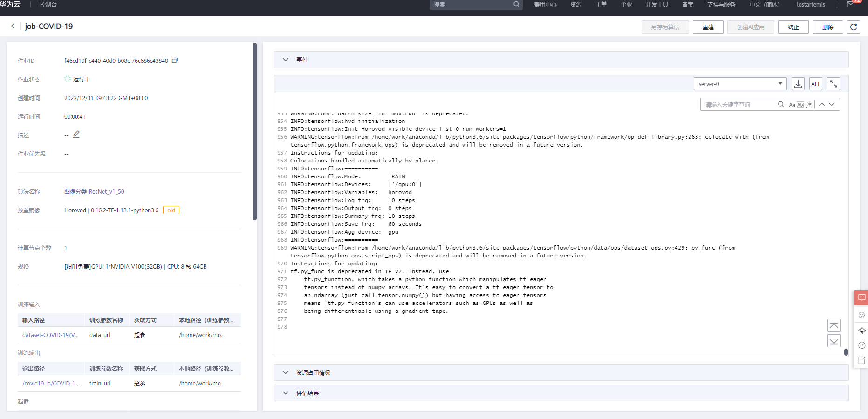Screen dimensions: 868x419
Task: Jump to the bottom of the log
Action: (x=834, y=341)
